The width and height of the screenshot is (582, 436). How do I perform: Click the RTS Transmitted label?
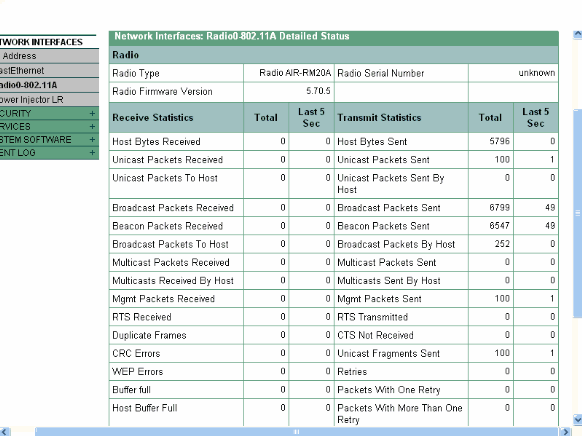click(x=372, y=317)
